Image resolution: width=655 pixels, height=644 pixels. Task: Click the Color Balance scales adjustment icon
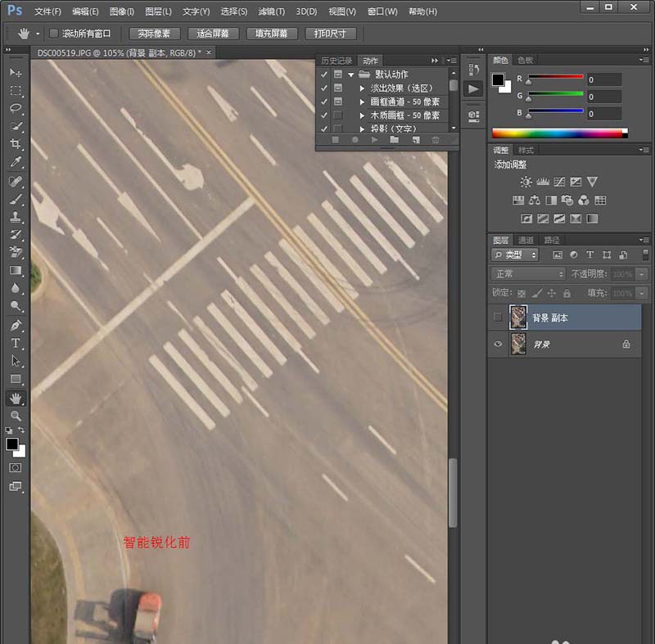point(534,200)
